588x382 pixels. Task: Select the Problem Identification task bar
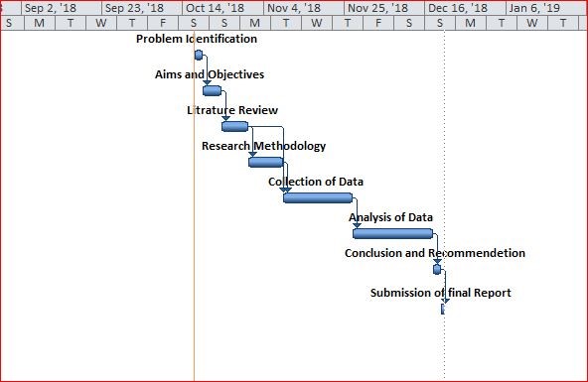point(199,56)
